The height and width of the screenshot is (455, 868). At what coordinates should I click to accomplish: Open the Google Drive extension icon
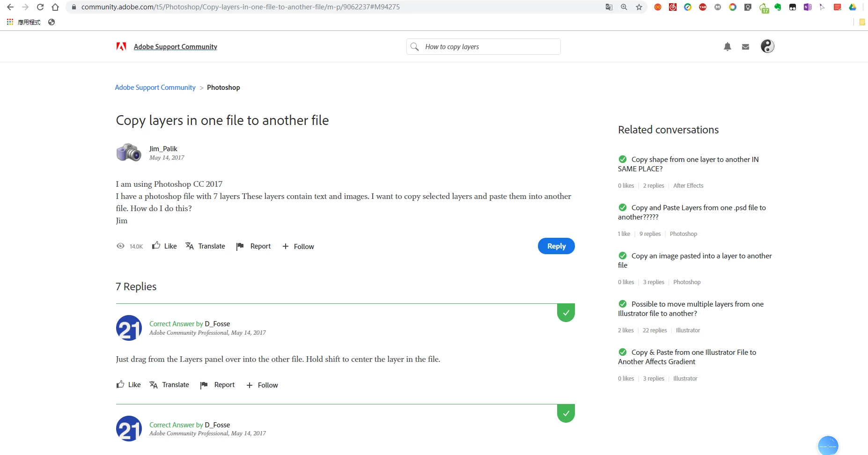(x=853, y=7)
